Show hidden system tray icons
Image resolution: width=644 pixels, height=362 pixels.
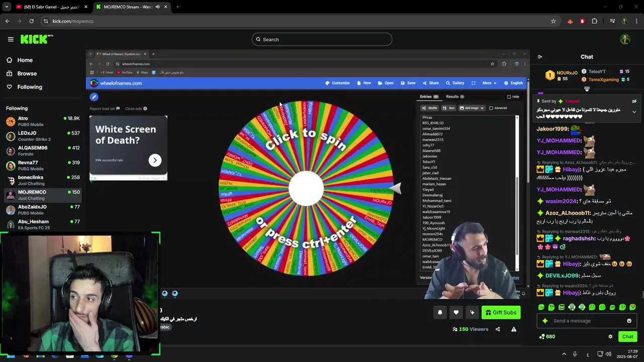click(x=564, y=354)
